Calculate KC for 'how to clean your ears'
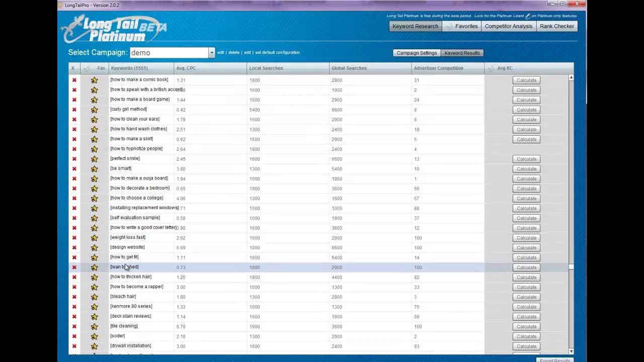 click(x=526, y=120)
